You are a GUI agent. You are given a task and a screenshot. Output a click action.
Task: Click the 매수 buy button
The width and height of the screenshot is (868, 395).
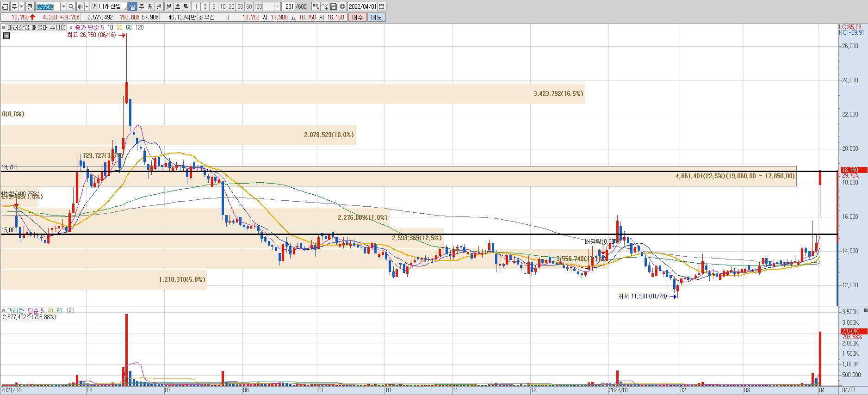coord(358,17)
